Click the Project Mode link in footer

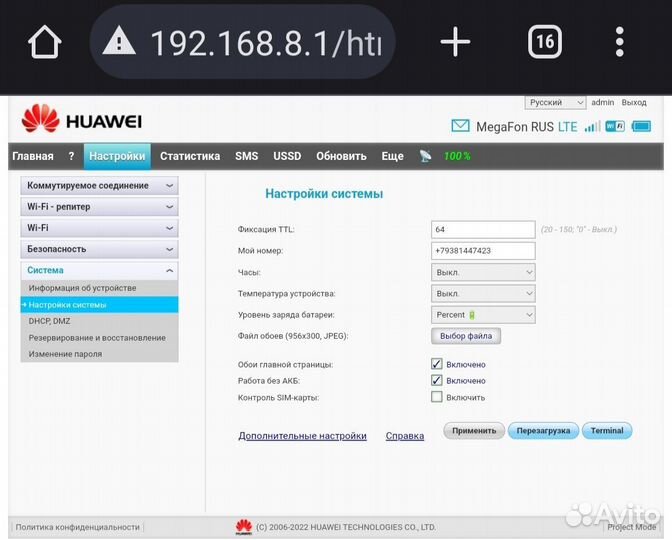tap(631, 527)
